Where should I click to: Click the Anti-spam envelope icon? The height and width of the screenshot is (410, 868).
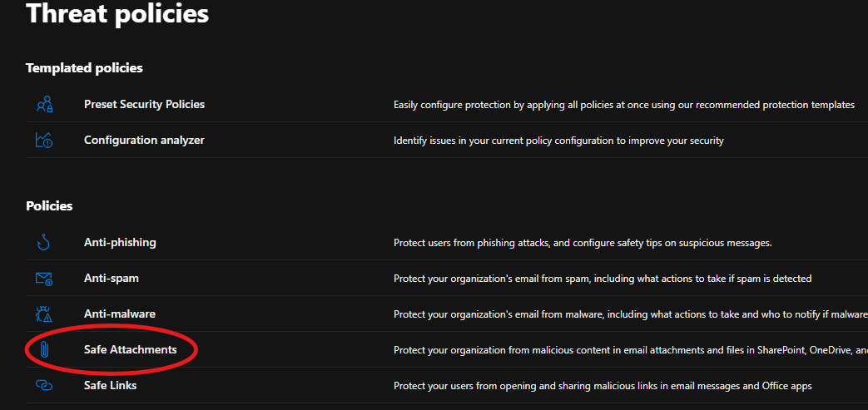click(x=44, y=279)
